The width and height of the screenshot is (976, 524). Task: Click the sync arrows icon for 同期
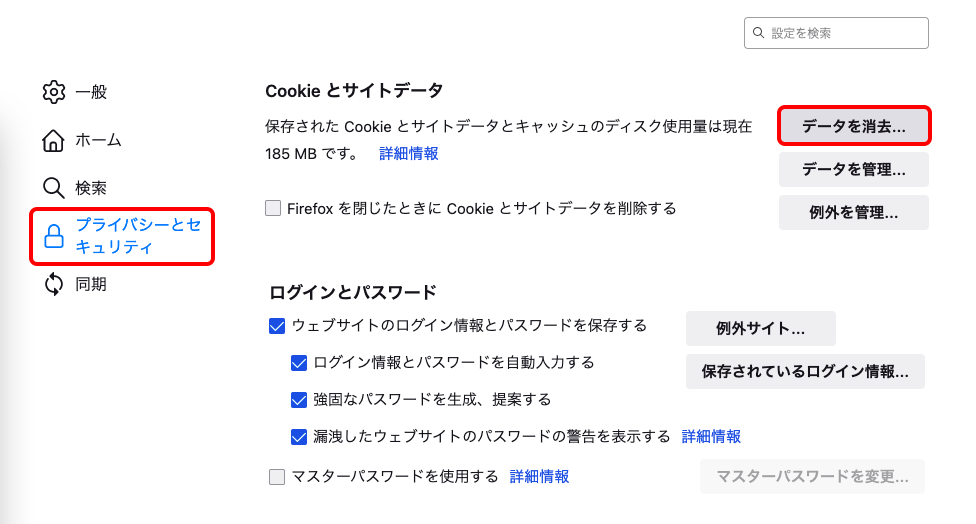point(54,284)
